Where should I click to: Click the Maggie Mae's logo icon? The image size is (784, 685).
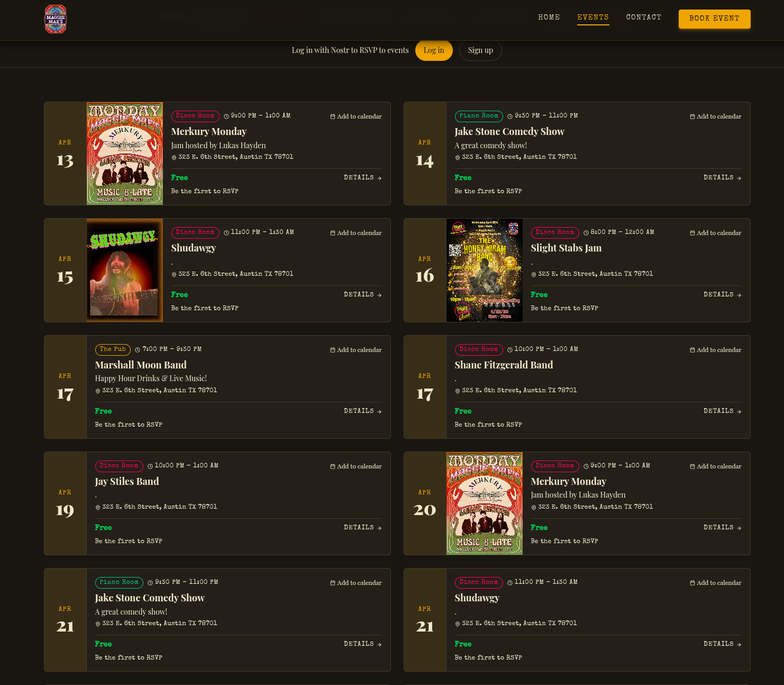click(56, 19)
